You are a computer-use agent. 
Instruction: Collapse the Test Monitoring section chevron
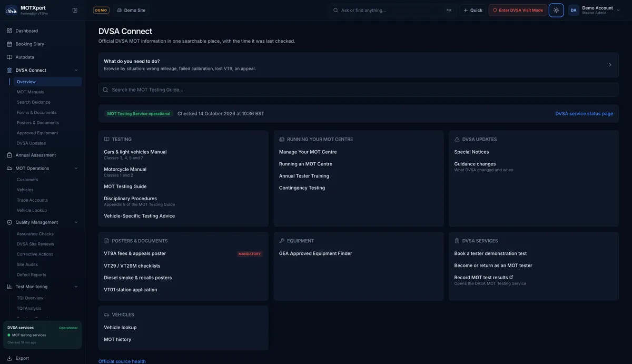coord(76,287)
